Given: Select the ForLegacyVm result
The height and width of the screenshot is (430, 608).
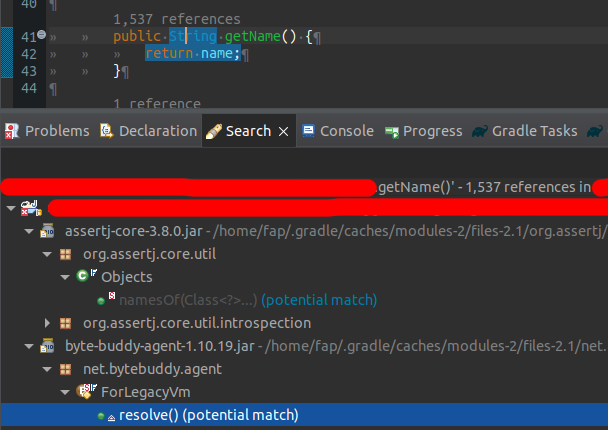Looking at the screenshot, I should click(x=146, y=392).
